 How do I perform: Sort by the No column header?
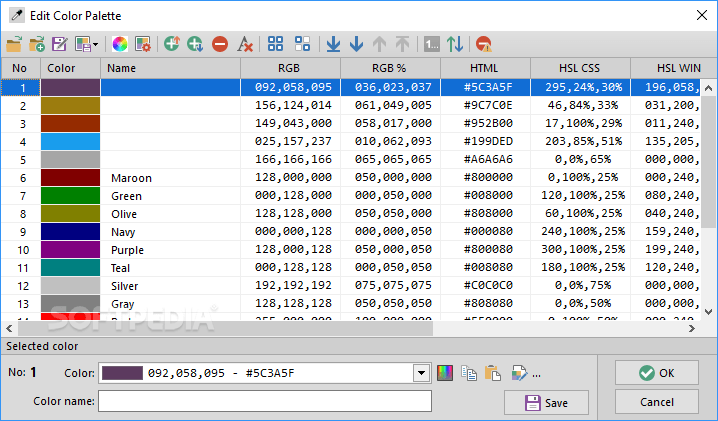click(21, 68)
